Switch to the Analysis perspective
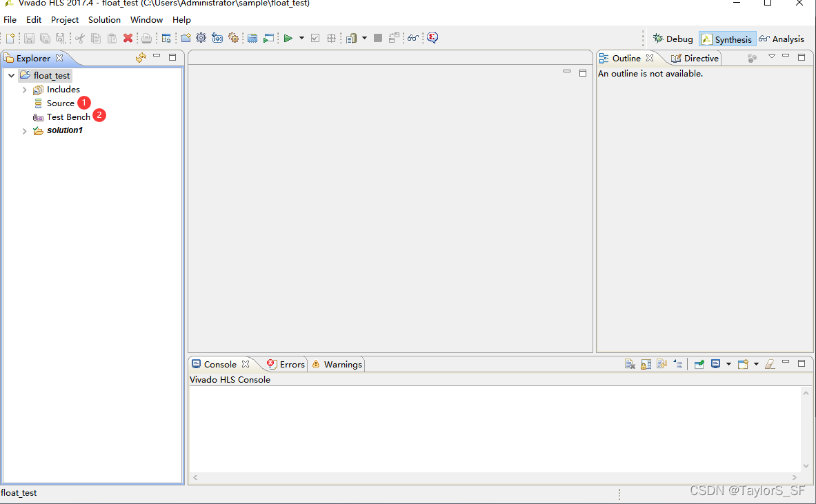 pos(782,39)
